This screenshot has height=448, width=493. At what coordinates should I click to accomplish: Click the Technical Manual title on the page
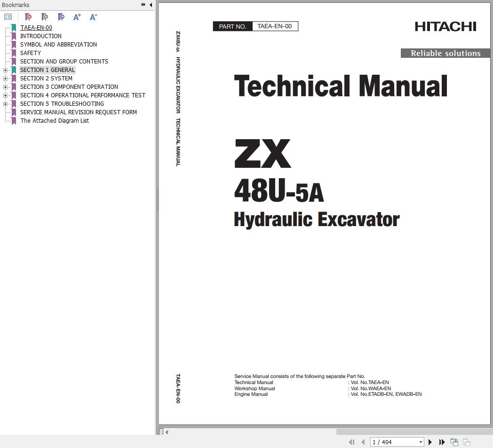click(341, 86)
